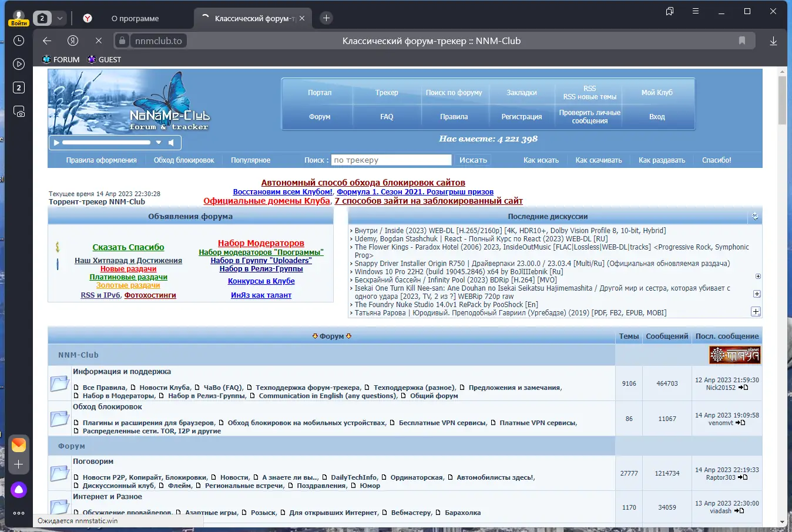
Task: Open the Информация и поддержка folder icon
Action: pos(59,383)
